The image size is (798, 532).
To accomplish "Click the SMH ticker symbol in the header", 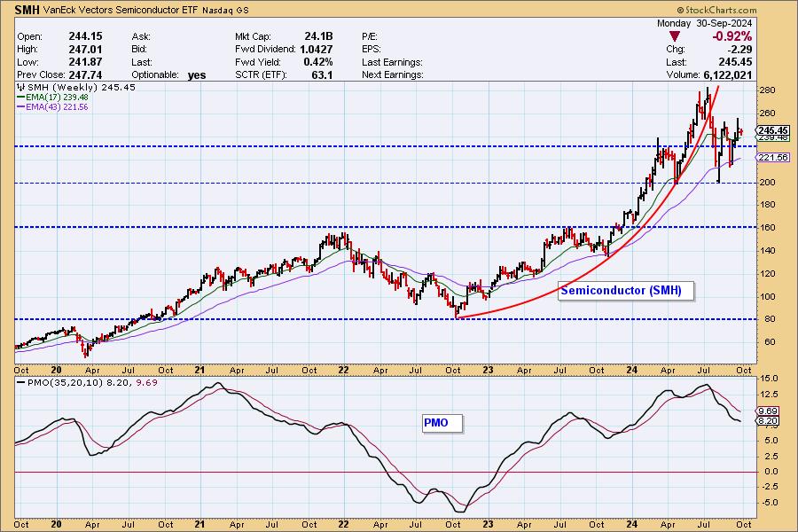I will tap(27, 10).
